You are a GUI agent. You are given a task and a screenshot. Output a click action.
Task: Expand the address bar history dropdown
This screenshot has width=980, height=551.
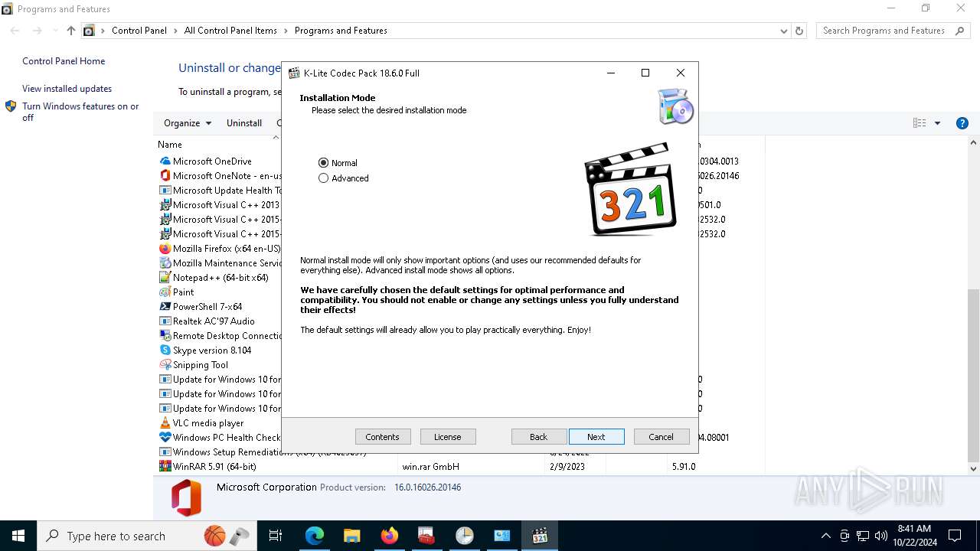(x=783, y=31)
